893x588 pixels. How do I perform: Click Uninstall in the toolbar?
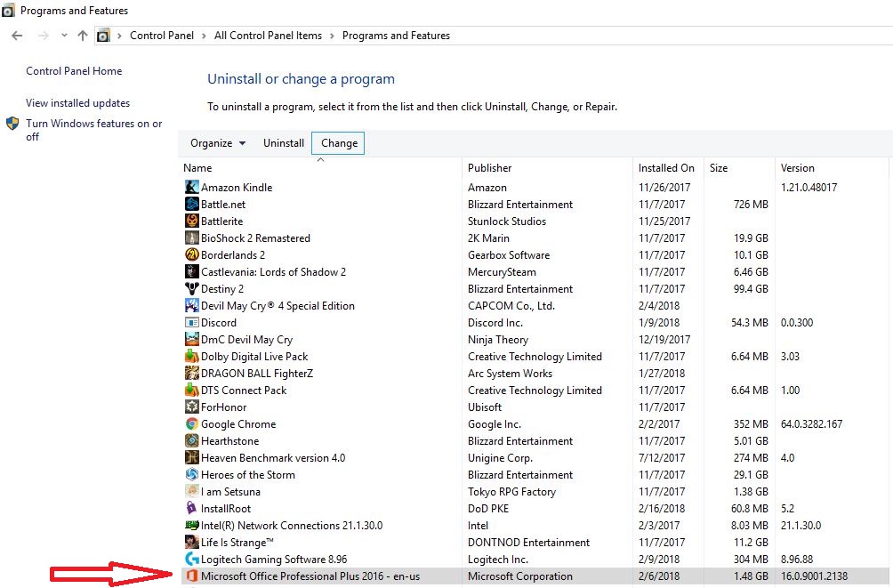point(284,143)
